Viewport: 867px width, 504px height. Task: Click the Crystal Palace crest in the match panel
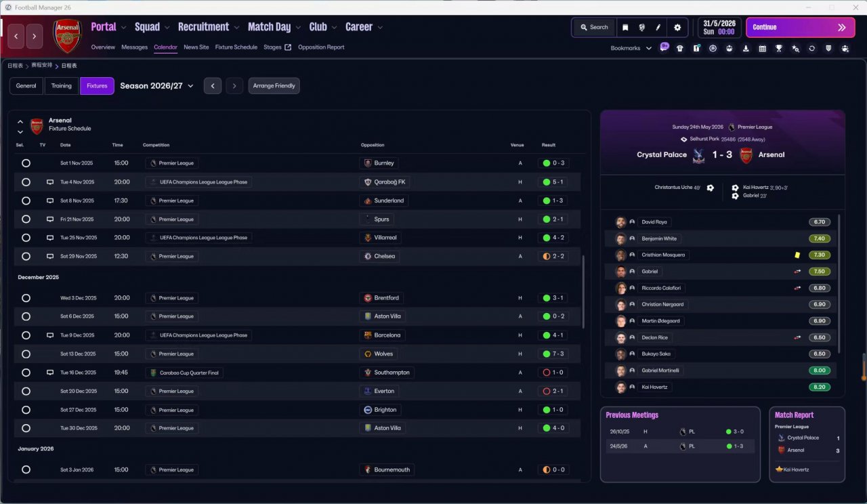point(698,155)
